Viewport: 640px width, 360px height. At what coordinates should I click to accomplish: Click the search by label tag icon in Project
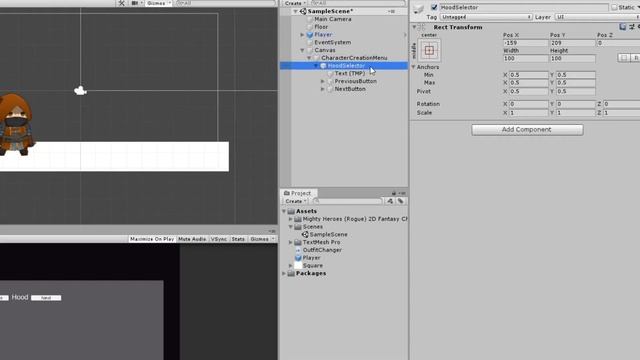click(x=400, y=201)
